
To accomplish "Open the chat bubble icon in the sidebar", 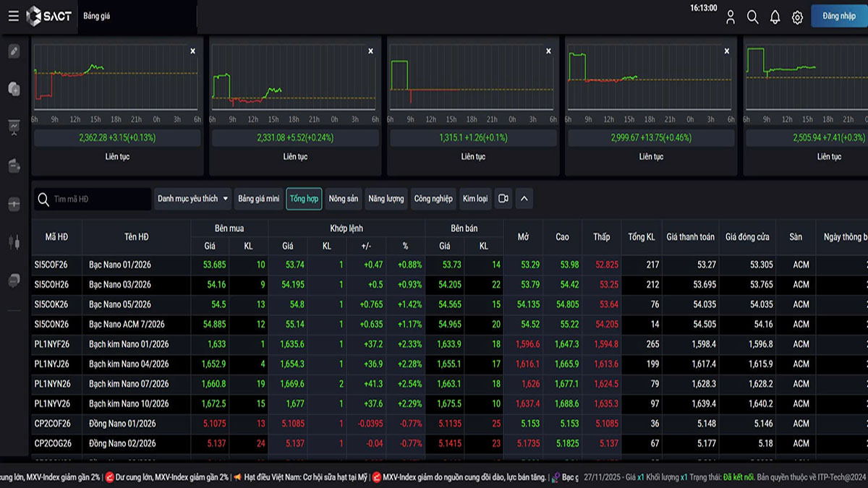I will 14,279.
